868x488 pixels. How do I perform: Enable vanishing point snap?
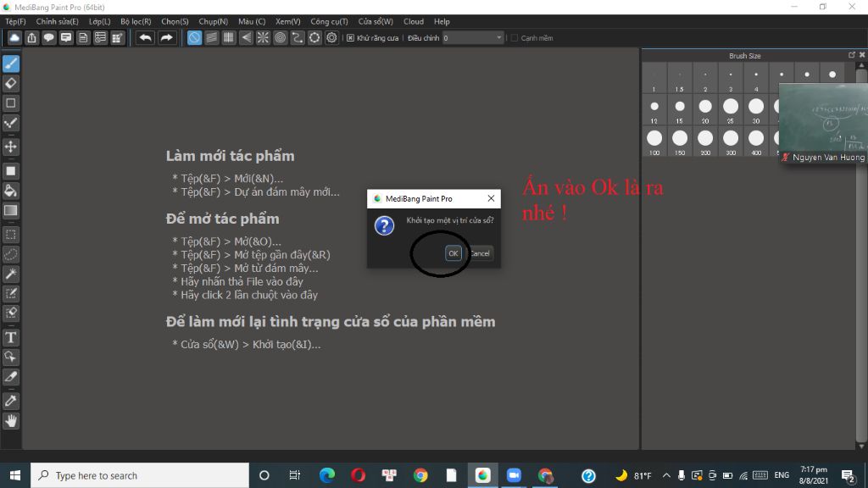[x=246, y=37]
